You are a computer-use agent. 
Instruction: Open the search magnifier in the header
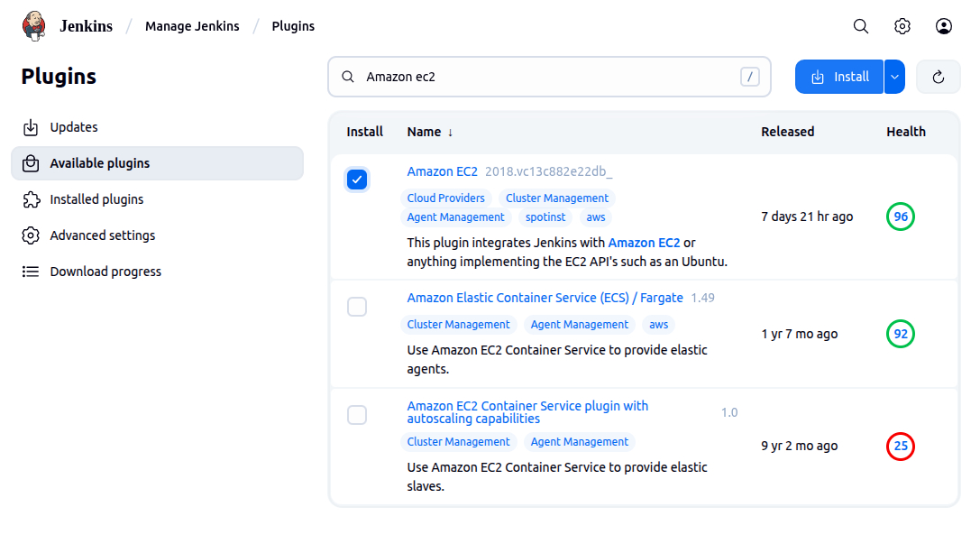tap(861, 26)
